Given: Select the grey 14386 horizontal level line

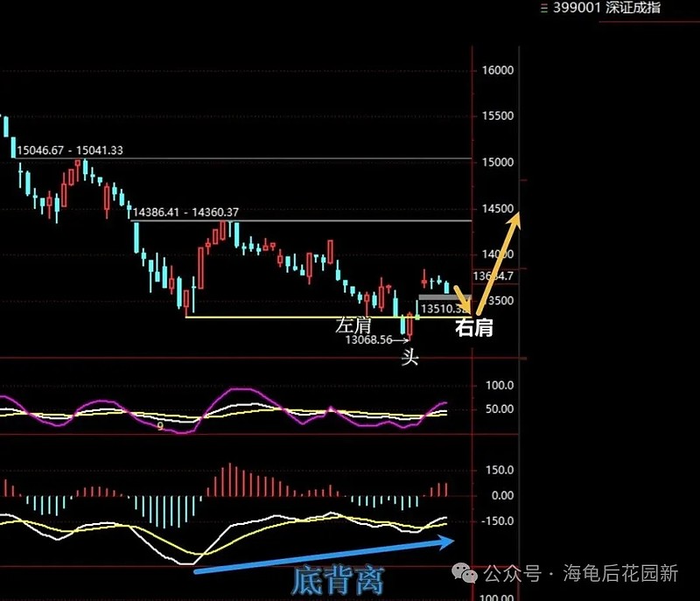Looking at the screenshot, I should pyautogui.click(x=301, y=220).
